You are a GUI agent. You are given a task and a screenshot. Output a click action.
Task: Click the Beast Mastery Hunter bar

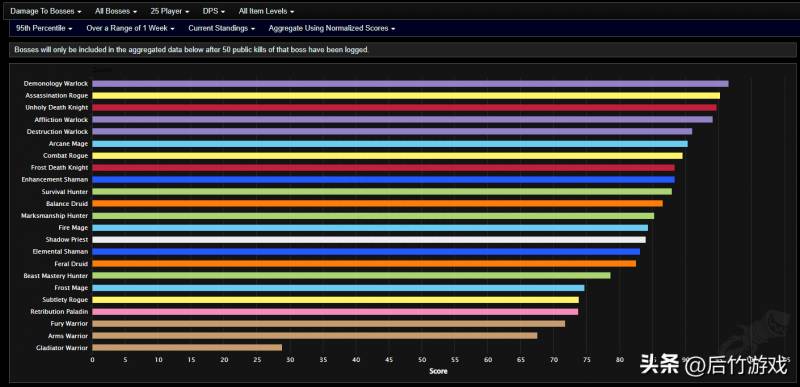(x=351, y=276)
